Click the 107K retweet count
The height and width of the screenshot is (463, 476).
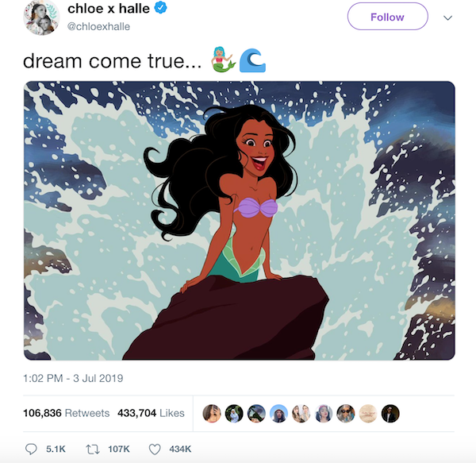pos(118,449)
